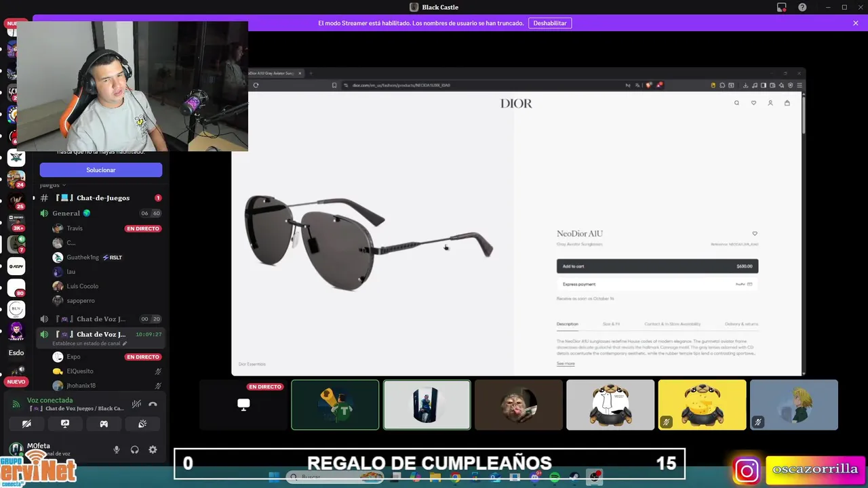868x488 pixels.
Task: Mute microphone next to M0feta
Action: pos(117,449)
